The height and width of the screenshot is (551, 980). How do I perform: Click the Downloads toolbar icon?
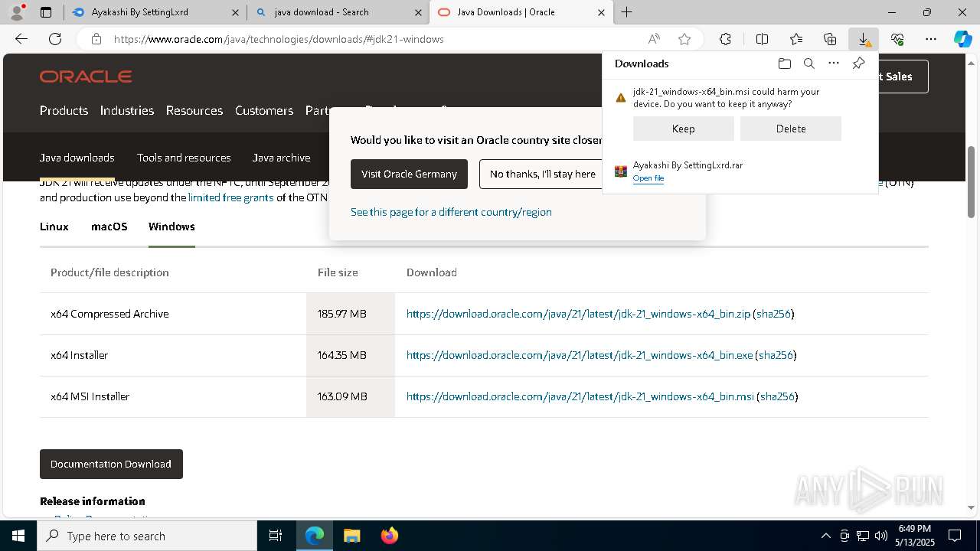[864, 39]
